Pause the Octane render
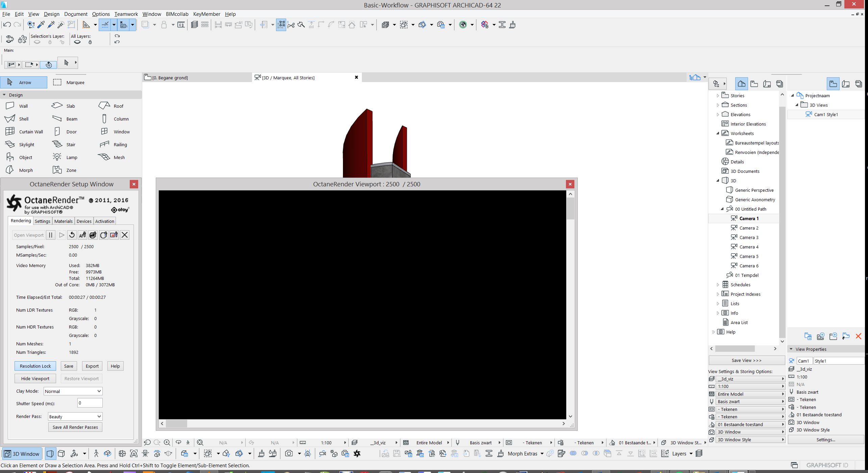 (51, 235)
